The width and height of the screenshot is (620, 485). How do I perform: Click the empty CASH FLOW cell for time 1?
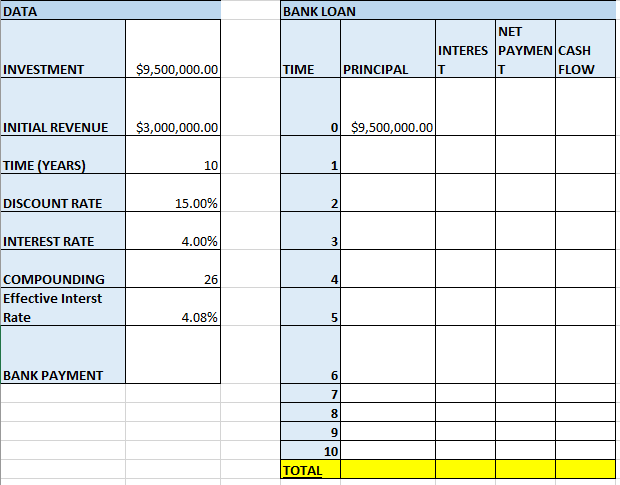coord(586,155)
